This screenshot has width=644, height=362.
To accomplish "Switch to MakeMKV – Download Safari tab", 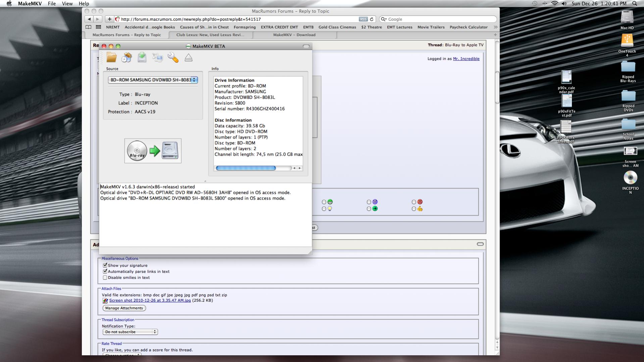I will coord(294,35).
